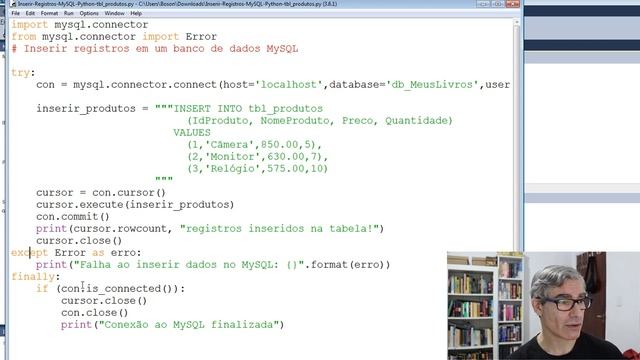Viewport: 640px width, 360px height.
Task: Click the line 'import mysql.connector'
Action: click(x=80, y=25)
